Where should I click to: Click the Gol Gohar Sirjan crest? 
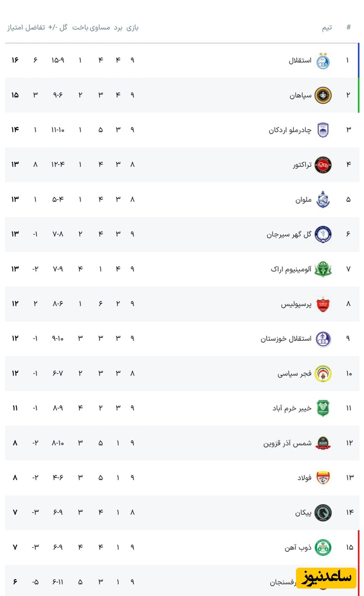click(323, 234)
